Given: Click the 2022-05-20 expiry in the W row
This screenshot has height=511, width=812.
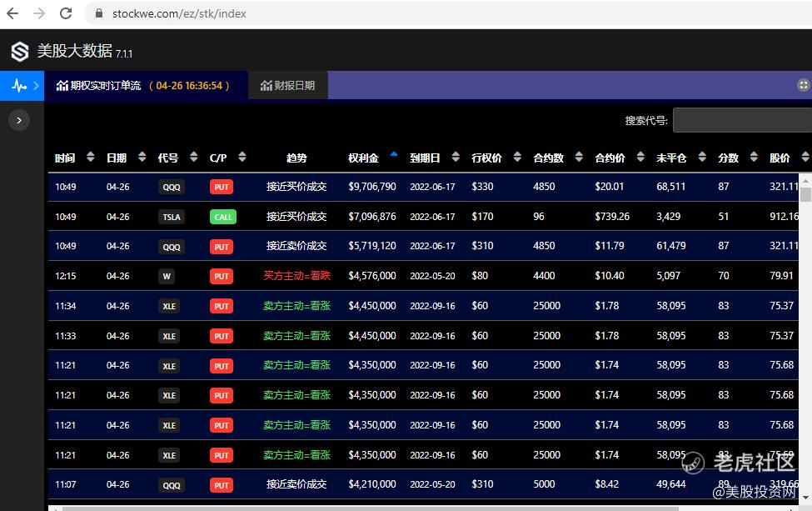Looking at the screenshot, I should coord(432,276).
